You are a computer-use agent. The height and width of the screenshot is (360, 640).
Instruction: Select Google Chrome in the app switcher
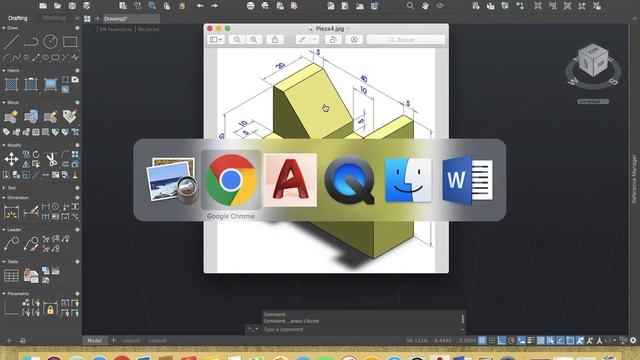[231, 180]
